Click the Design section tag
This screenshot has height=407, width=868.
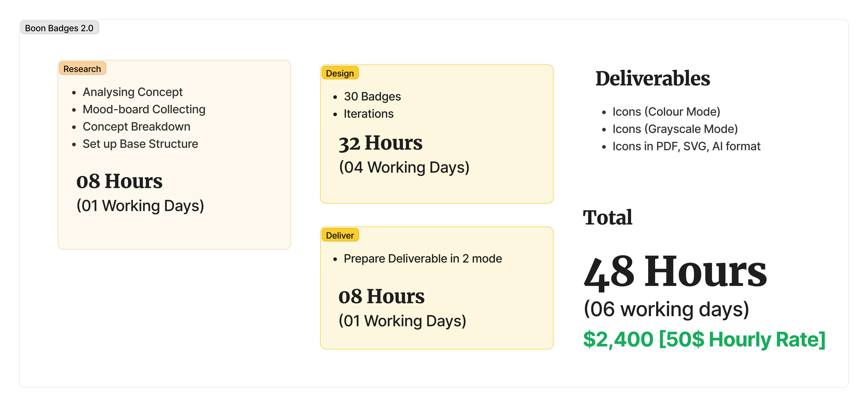(340, 73)
